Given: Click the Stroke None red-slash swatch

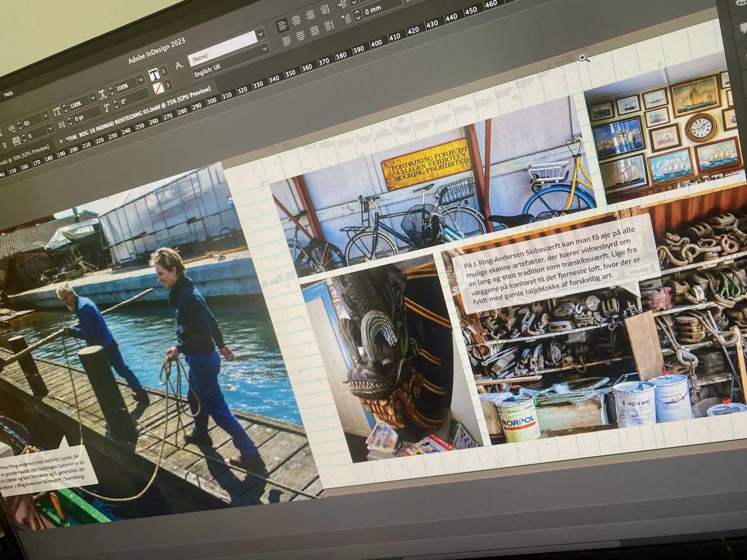Looking at the screenshot, I should click(x=159, y=88).
